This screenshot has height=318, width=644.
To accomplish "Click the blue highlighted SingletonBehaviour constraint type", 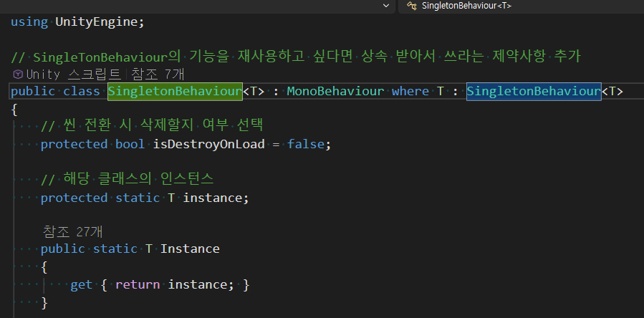I will 534,91.
